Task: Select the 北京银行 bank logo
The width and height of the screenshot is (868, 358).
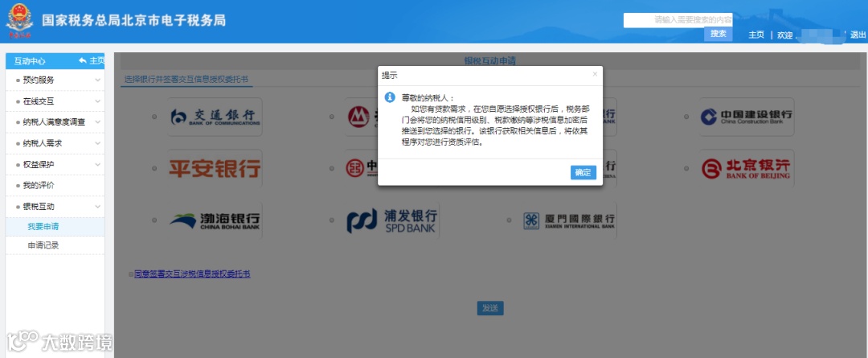Action: [x=746, y=168]
